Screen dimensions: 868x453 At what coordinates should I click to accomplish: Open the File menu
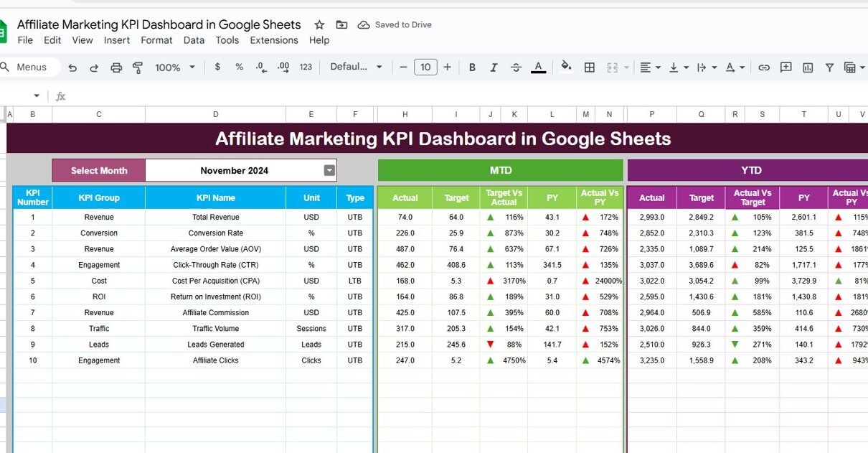[x=25, y=40]
